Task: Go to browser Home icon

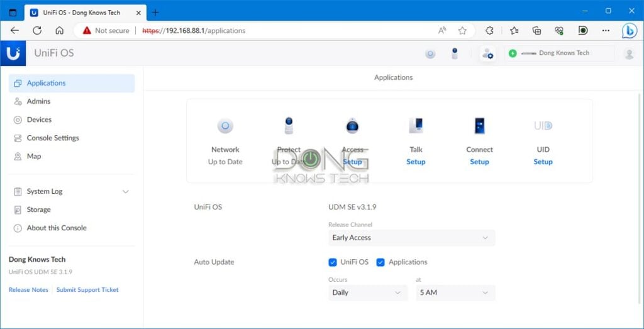Action: (x=60, y=30)
